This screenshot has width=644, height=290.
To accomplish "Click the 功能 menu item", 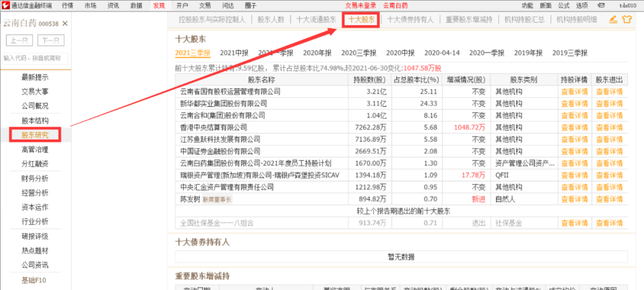I will click(527, 5).
